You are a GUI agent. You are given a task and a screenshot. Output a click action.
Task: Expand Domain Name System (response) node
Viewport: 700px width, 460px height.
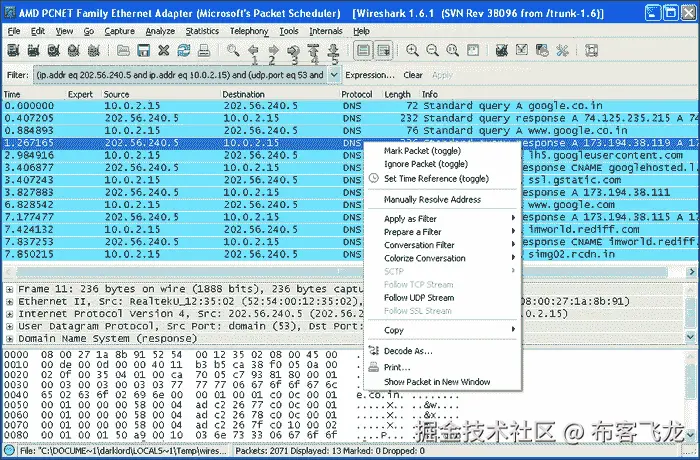coord(9,339)
